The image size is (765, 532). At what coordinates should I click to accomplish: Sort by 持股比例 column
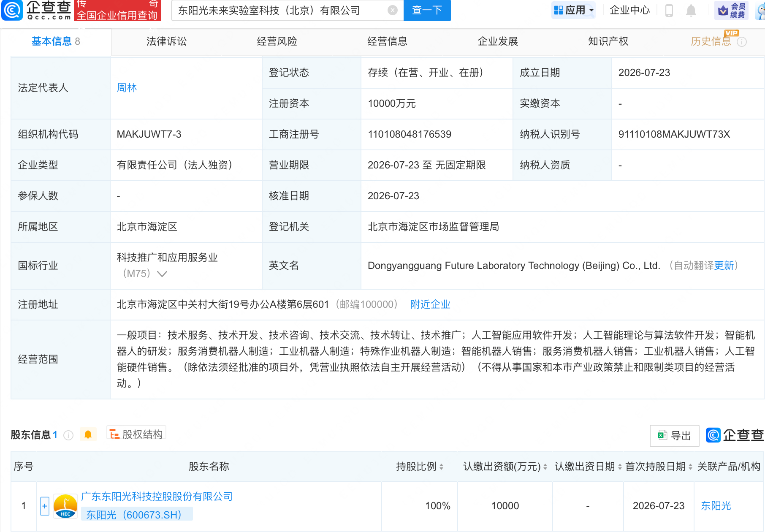coord(441,467)
